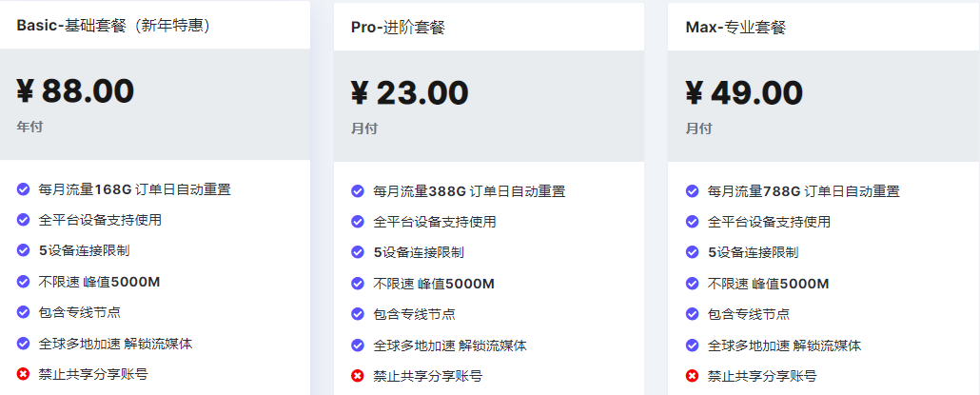Click checkmark icon beside 每月流量168G

(23, 188)
